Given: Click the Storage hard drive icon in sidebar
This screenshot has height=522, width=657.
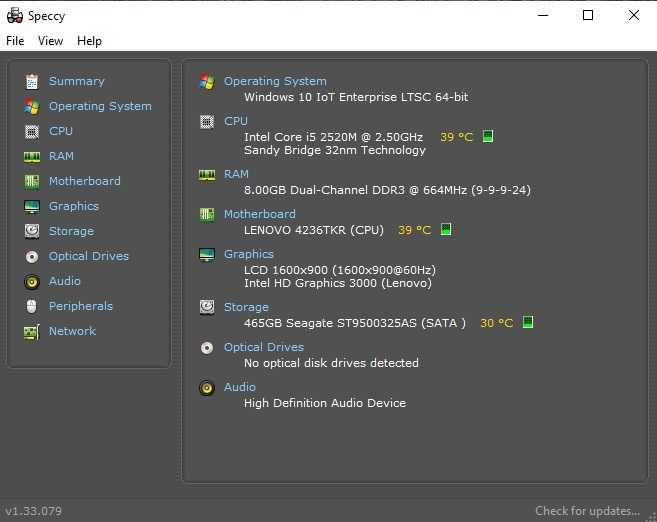Looking at the screenshot, I should click(32, 231).
